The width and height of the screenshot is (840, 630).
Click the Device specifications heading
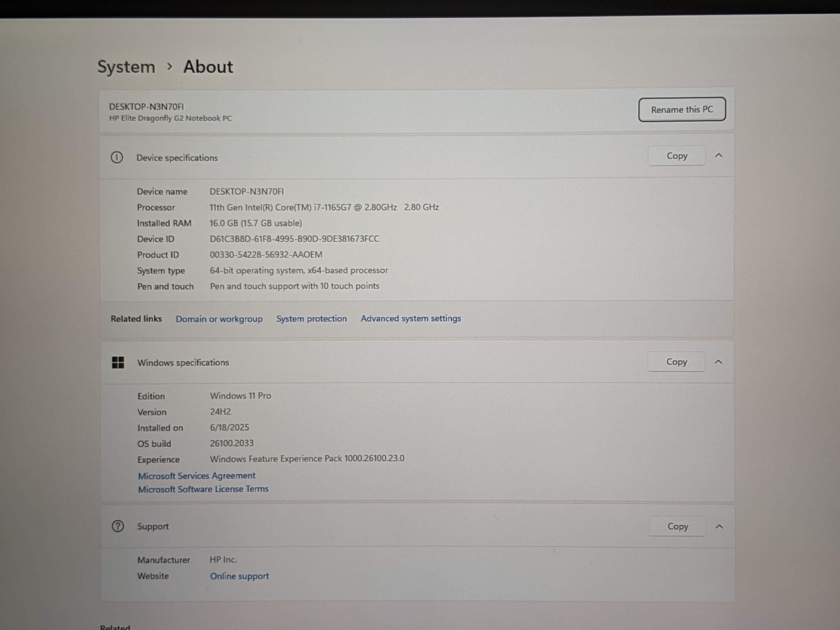coord(177,157)
